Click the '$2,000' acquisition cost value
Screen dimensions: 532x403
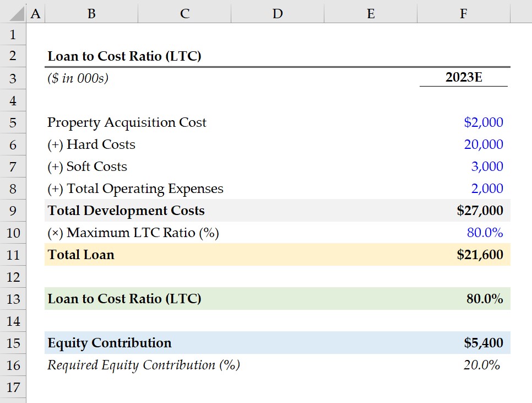point(484,122)
